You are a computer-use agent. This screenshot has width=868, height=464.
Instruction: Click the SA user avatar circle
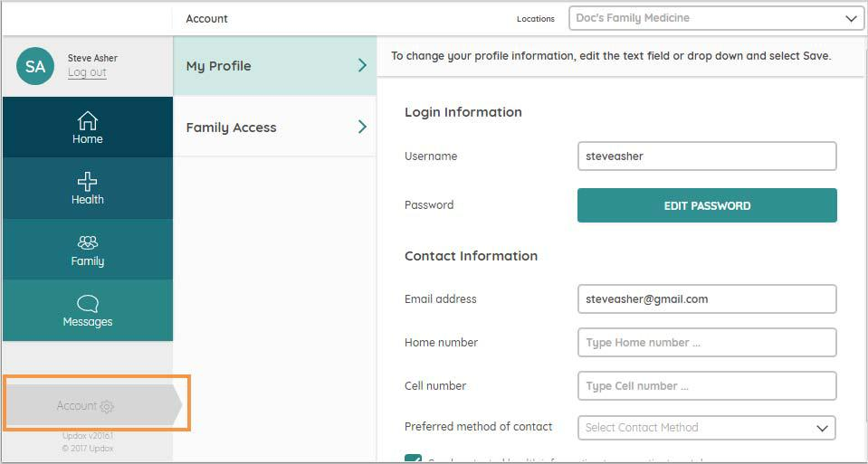point(35,66)
